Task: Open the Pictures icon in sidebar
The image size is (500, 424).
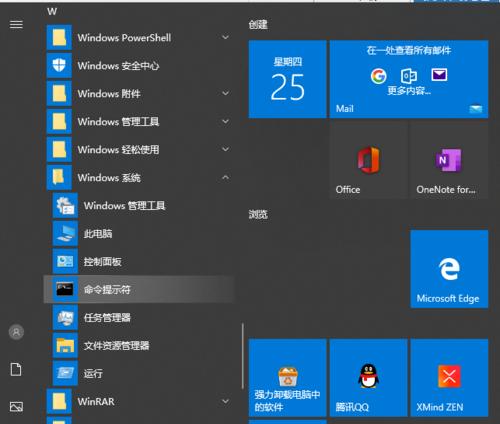Action: point(16,406)
